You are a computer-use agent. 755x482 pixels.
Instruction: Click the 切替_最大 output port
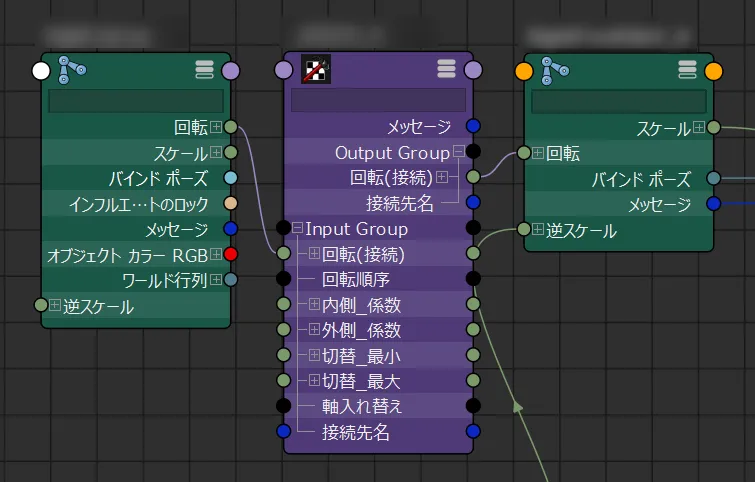473,380
